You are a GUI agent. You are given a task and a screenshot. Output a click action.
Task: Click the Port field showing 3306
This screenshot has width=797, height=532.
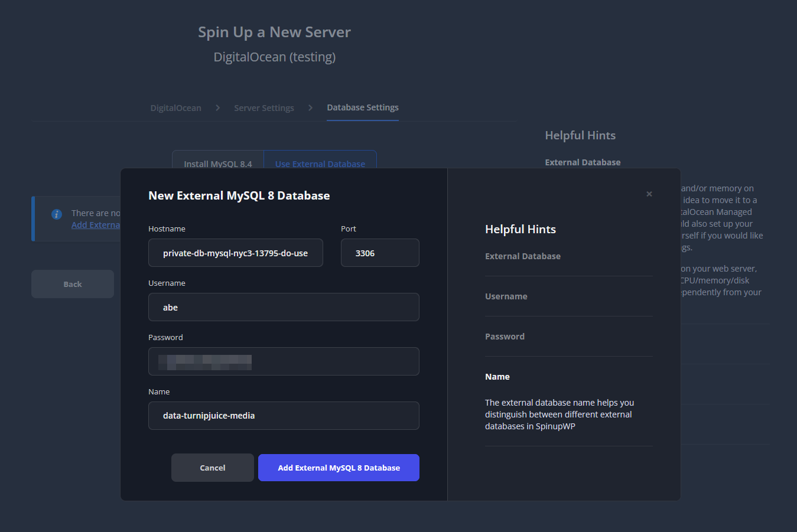click(379, 253)
